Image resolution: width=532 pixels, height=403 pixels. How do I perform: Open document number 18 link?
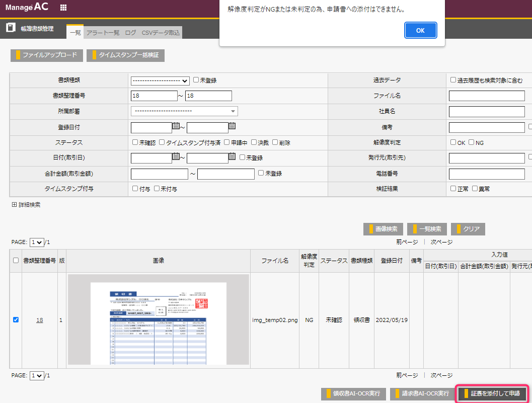[x=39, y=320]
